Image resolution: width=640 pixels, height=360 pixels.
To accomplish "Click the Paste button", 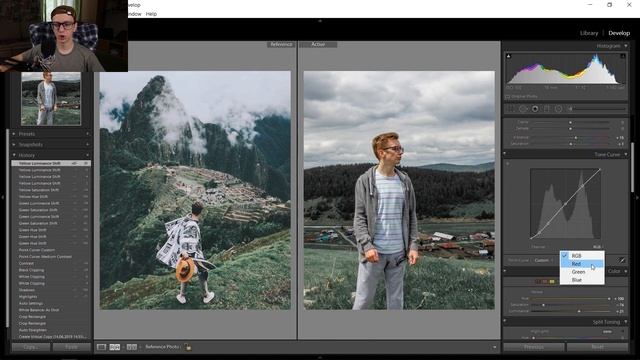I will [72, 347].
